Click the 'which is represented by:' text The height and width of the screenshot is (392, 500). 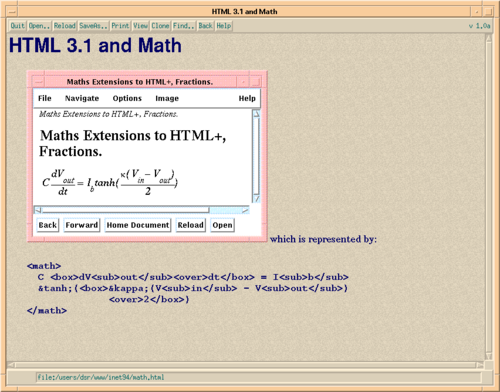coord(323,239)
